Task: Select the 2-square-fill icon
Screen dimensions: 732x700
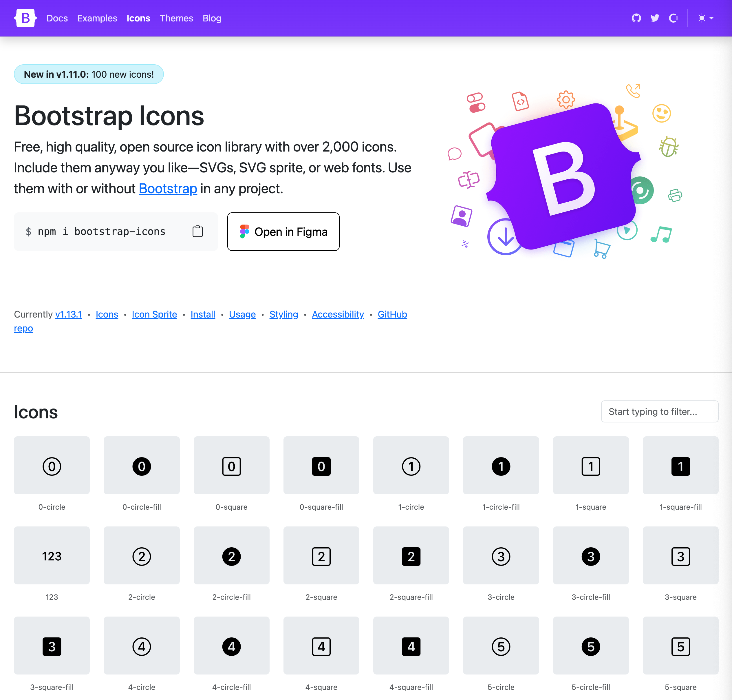Action: 411,556
